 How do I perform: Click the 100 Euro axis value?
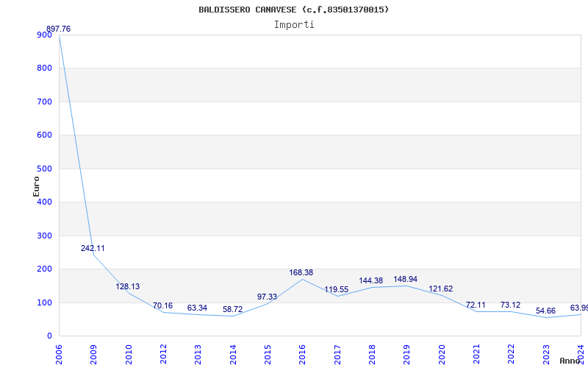pos(44,302)
